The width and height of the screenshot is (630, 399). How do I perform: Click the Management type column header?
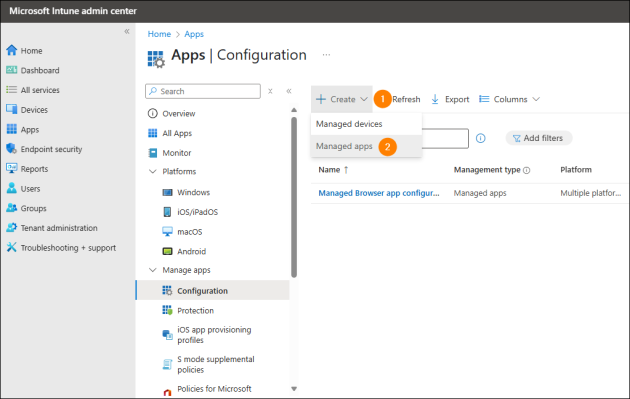point(487,170)
